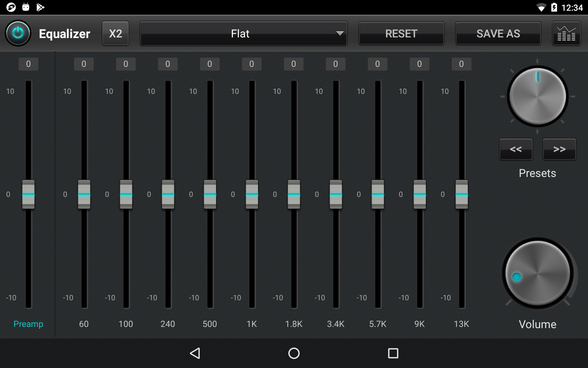This screenshot has height=368, width=588.
Task: Click the Preamp value box showing 0
Action: [28, 64]
